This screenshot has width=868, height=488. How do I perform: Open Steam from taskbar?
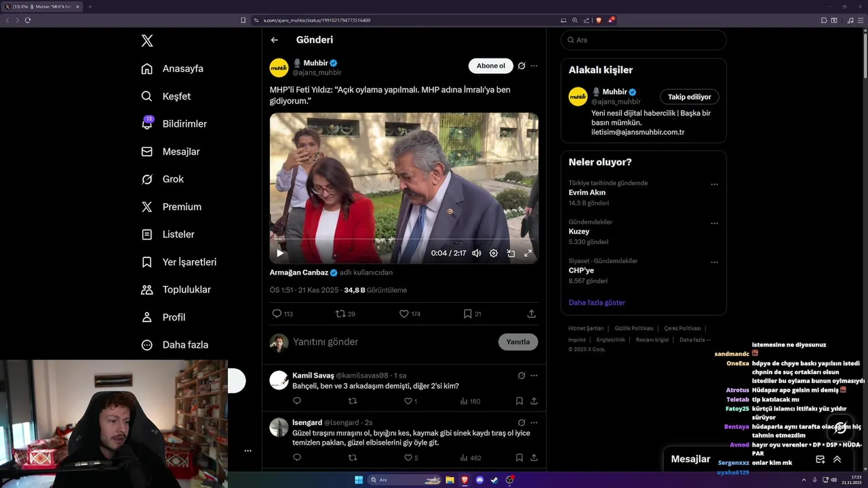[494, 480]
